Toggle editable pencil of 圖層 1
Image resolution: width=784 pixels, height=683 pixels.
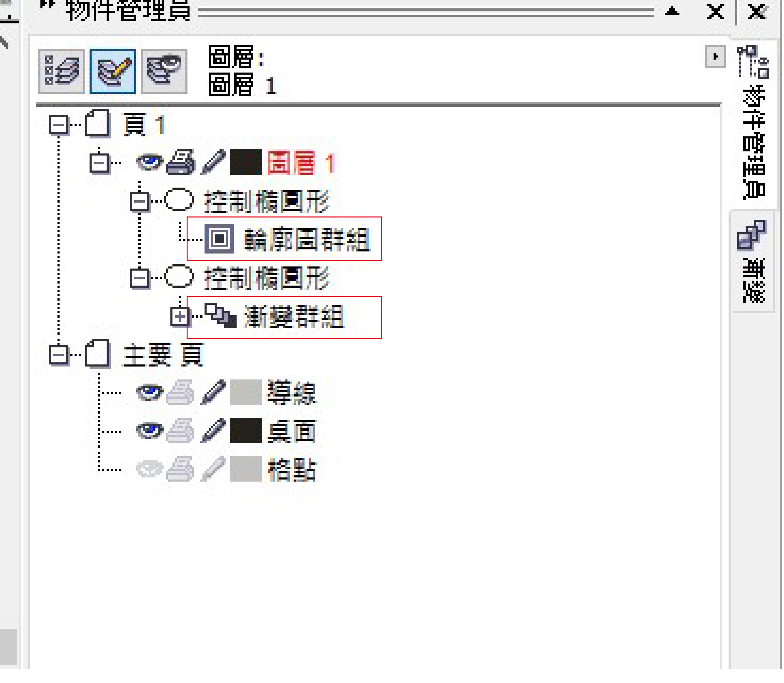(x=213, y=163)
